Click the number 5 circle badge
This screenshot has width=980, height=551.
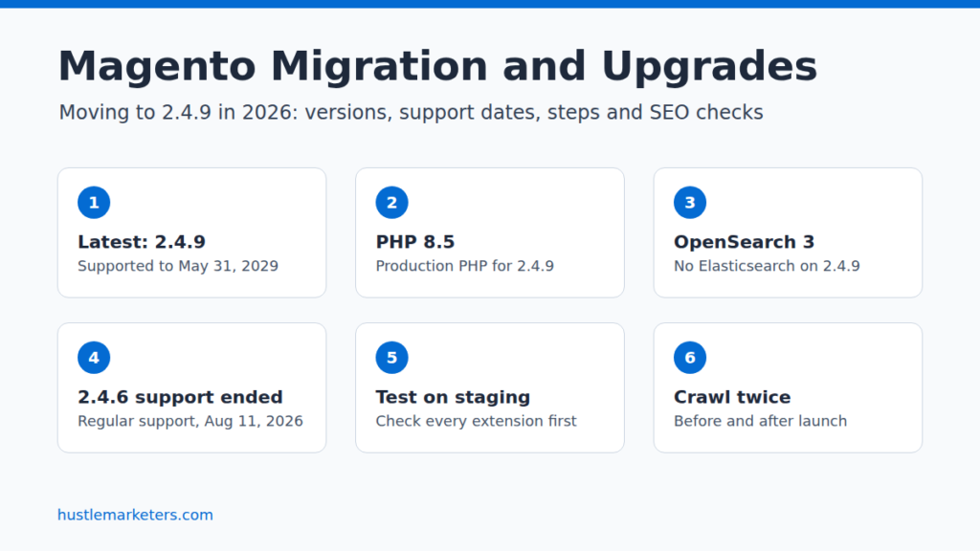tap(391, 358)
